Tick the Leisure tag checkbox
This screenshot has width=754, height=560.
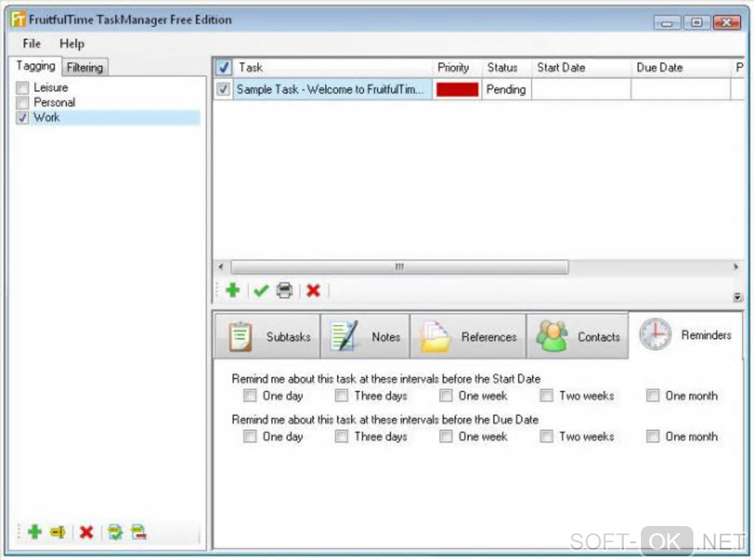click(22, 88)
